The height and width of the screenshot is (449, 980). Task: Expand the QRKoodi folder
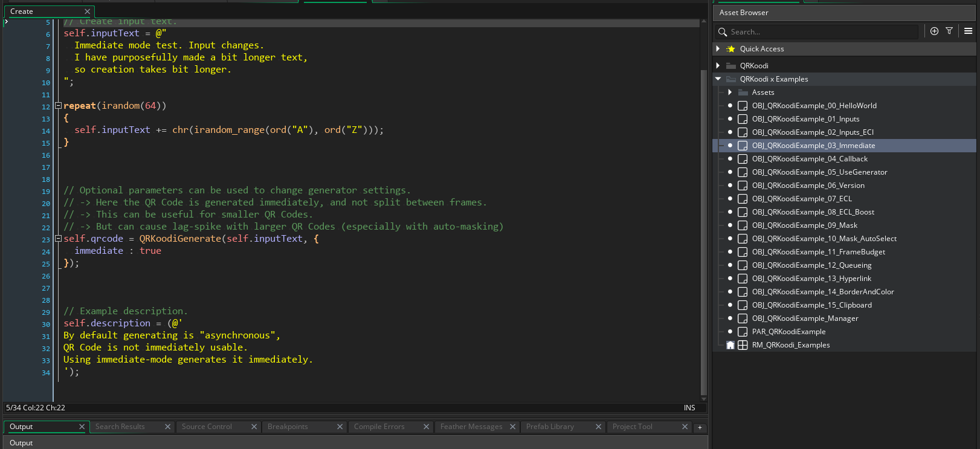(x=718, y=65)
